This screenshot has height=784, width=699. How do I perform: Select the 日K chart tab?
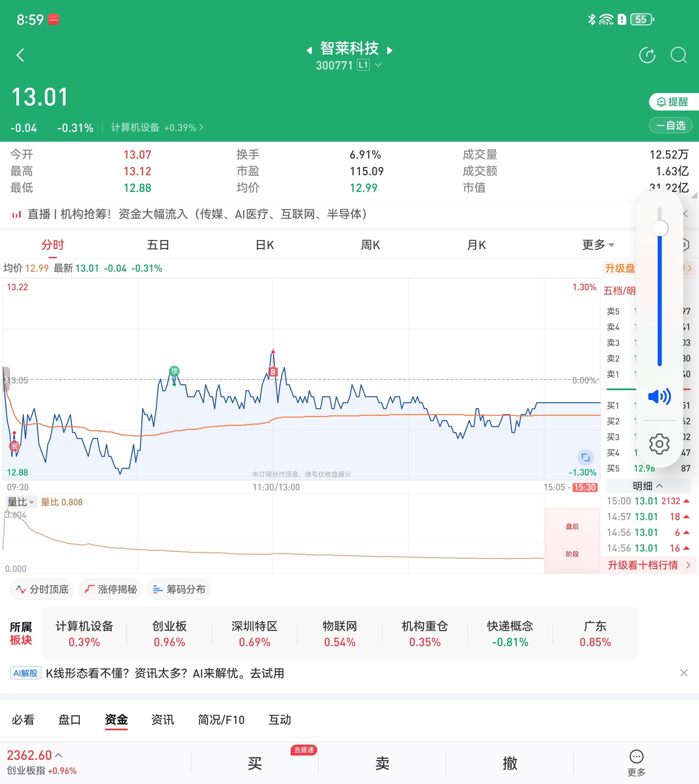[265, 245]
